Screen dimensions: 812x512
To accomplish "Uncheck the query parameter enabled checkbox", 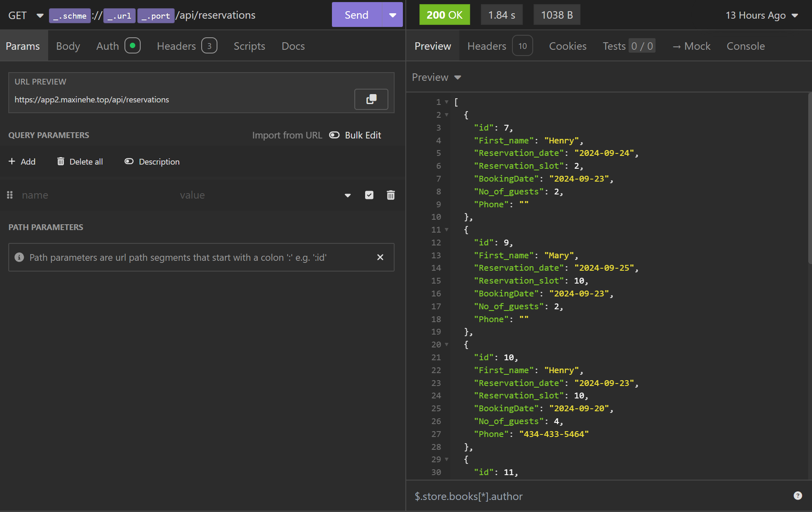I will tap(369, 195).
